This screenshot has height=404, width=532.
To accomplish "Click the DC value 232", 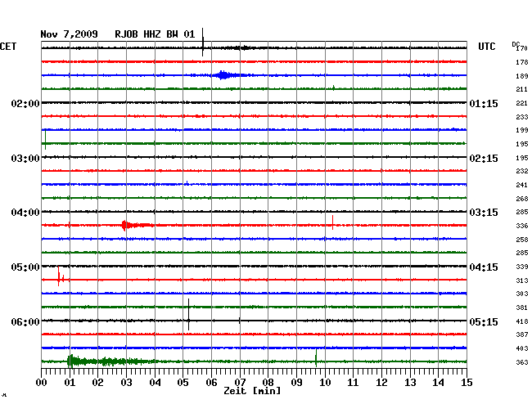I will [522, 171].
